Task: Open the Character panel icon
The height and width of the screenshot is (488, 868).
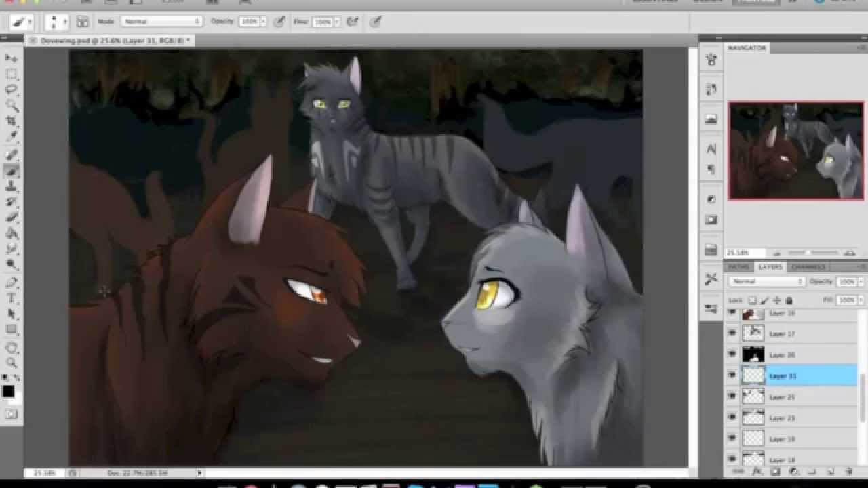Action: click(x=711, y=148)
